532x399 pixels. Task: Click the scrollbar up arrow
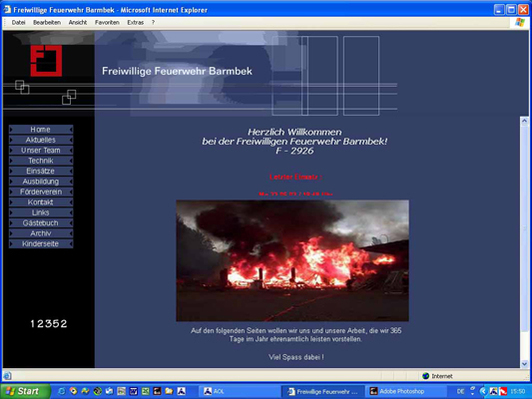(x=525, y=121)
